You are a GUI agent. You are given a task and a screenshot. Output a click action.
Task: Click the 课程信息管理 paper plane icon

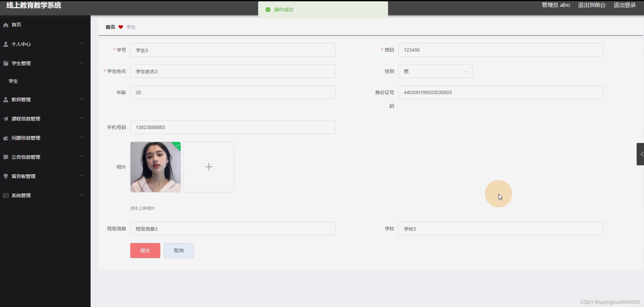point(6,119)
